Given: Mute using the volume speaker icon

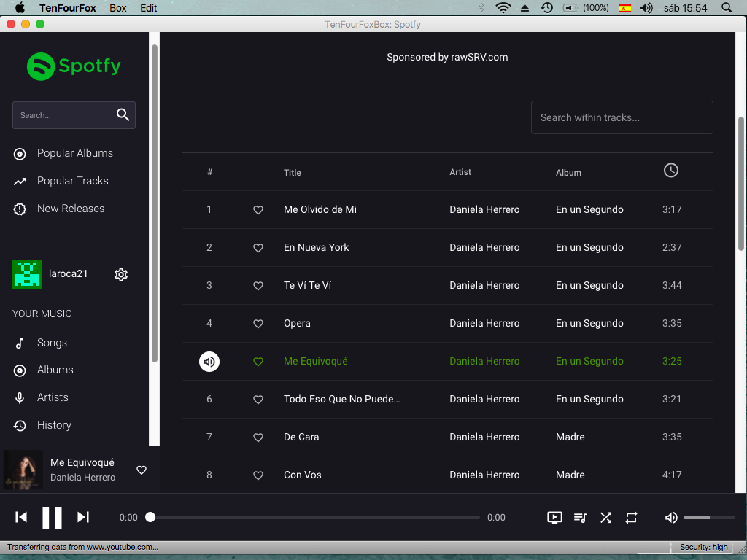Looking at the screenshot, I should 671,518.
